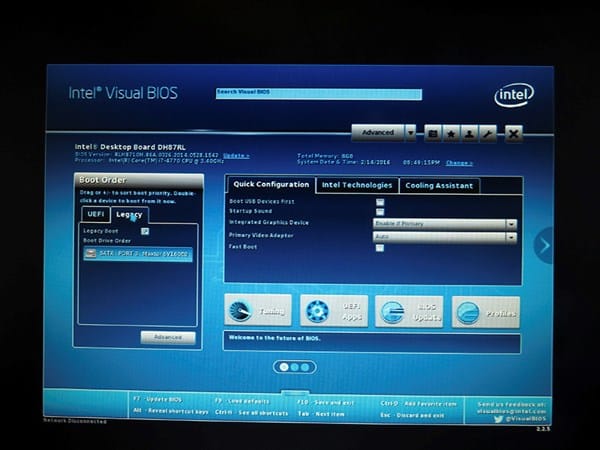Image resolution: width=600 pixels, height=450 pixels.
Task: Click the 'Network Disconnected' status text
Action: [x=75, y=421]
